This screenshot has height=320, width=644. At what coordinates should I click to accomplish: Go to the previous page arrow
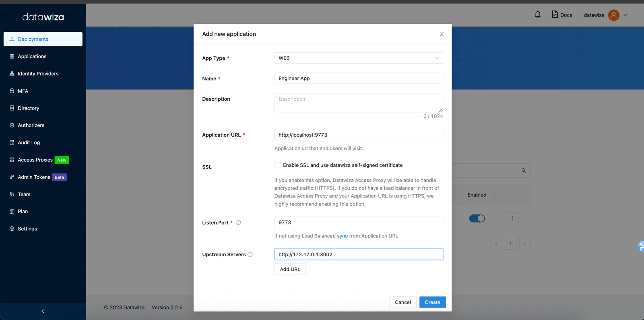[x=496, y=243]
